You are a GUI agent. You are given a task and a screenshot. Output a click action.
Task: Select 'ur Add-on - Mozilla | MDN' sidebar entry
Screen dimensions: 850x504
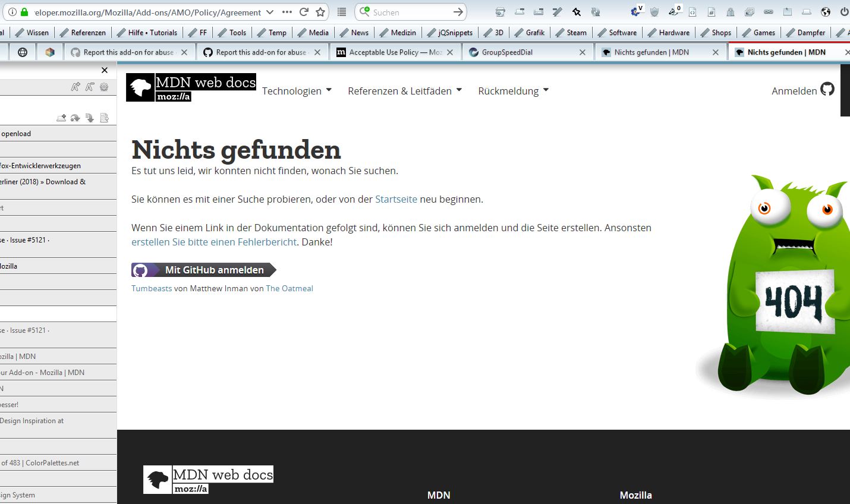point(58,373)
